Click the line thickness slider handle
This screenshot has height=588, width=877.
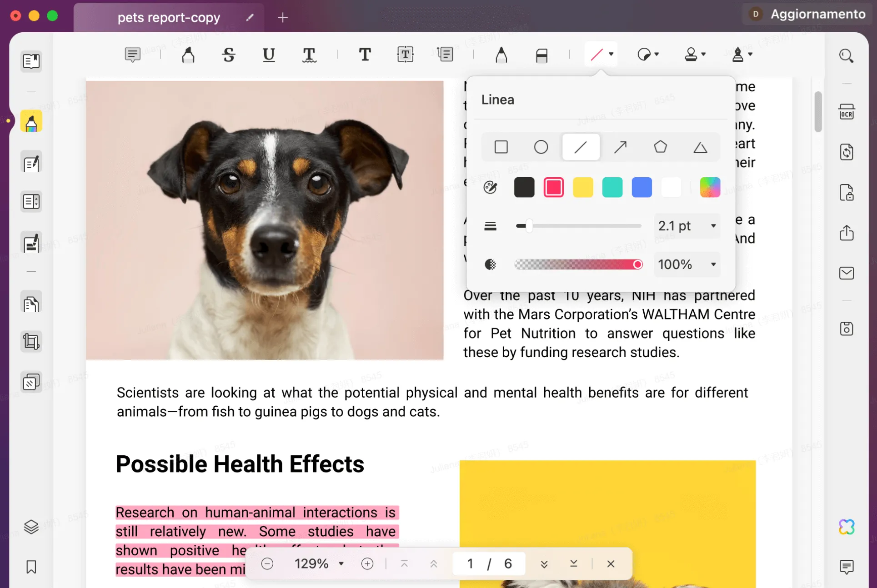tap(529, 226)
